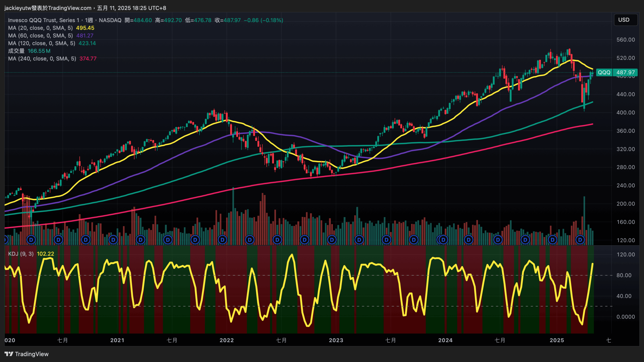This screenshot has width=644, height=362.
Task: Click dividend D marker just before 2023
Action: pos(332,240)
